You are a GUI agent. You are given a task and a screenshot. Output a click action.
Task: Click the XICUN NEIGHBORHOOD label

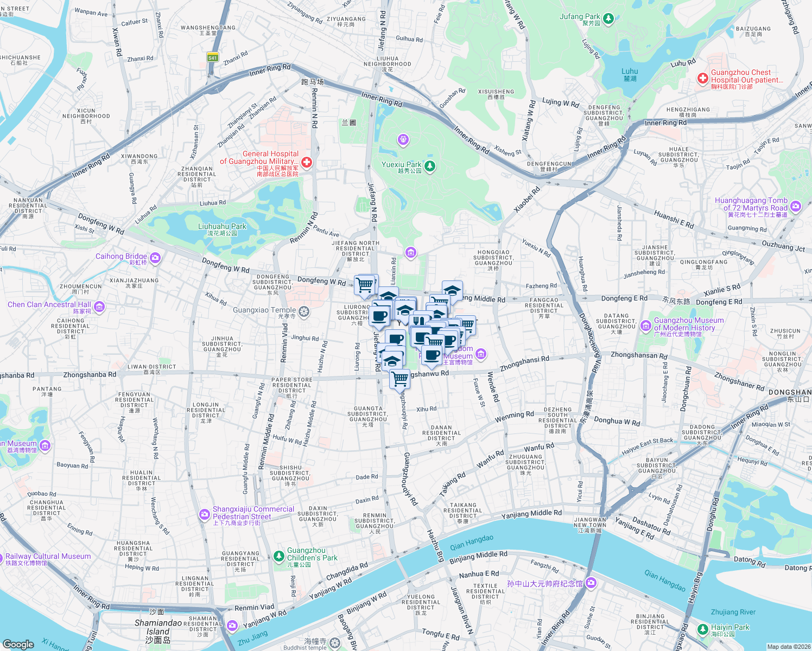pos(86,116)
